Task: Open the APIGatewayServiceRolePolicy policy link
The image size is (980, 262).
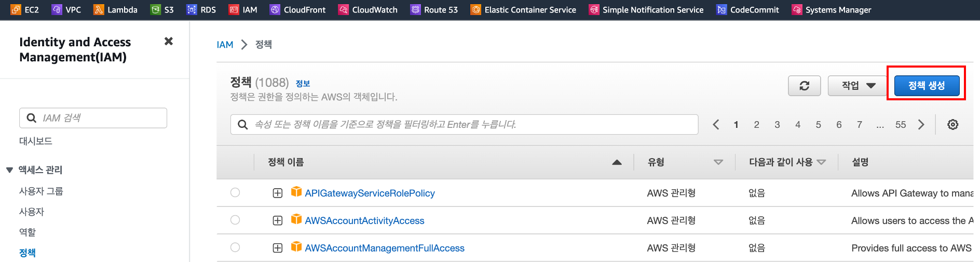Action: [x=370, y=193]
